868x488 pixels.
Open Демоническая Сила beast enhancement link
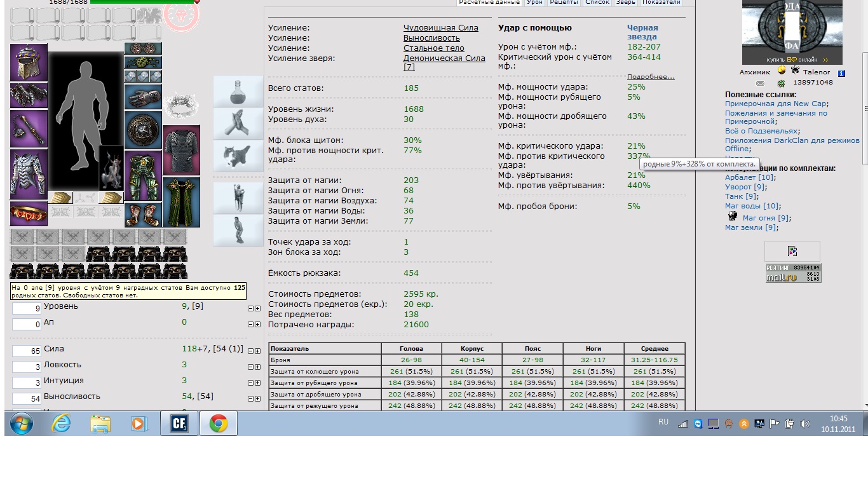click(x=444, y=62)
